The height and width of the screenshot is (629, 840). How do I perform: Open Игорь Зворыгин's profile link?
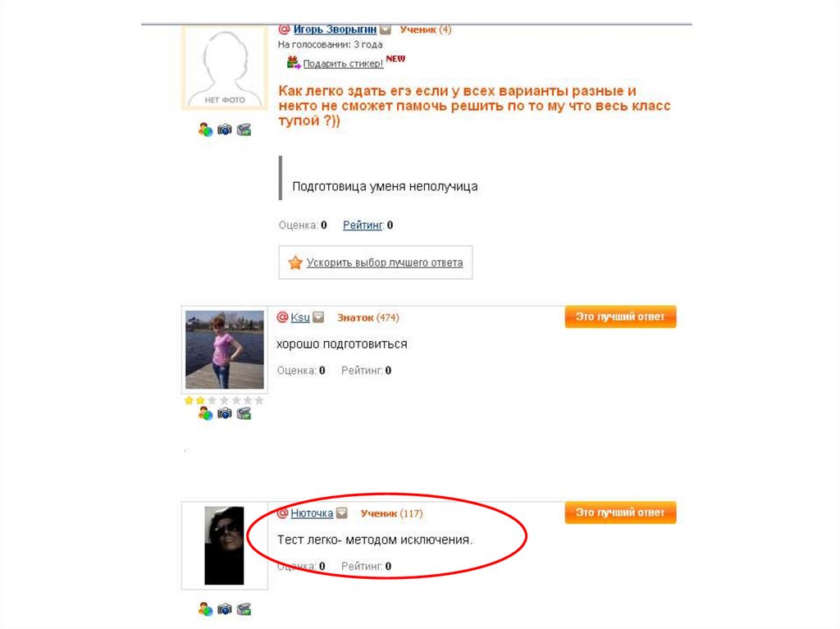pos(335,30)
